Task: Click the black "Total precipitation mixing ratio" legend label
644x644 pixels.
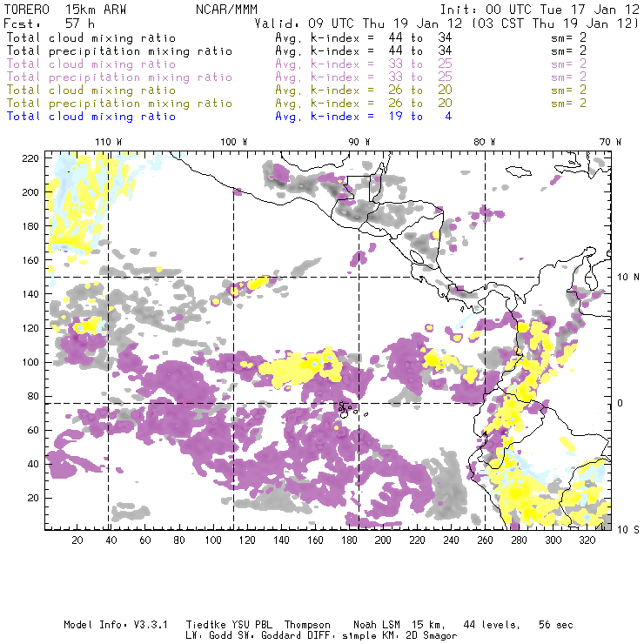Action: tap(119, 51)
